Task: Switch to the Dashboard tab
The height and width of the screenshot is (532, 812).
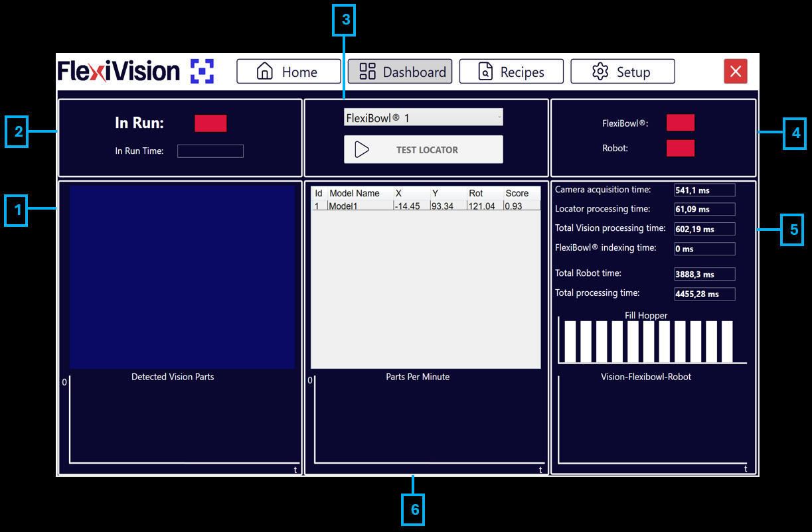Action: (x=400, y=72)
